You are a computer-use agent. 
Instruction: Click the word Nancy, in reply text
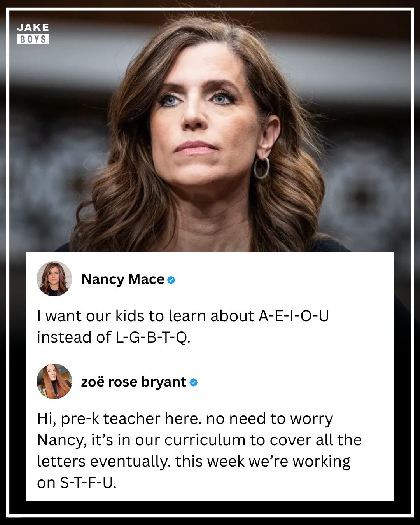62,440
